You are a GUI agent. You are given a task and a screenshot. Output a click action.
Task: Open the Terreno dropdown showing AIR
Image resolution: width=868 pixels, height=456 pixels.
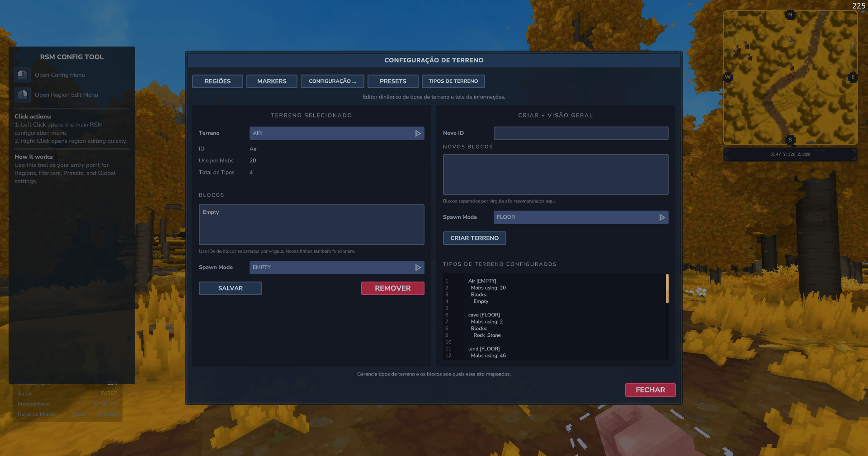coord(337,133)
